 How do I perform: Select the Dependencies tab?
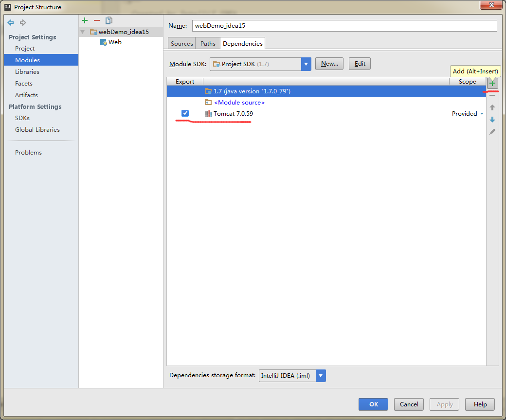coord(243,44)
